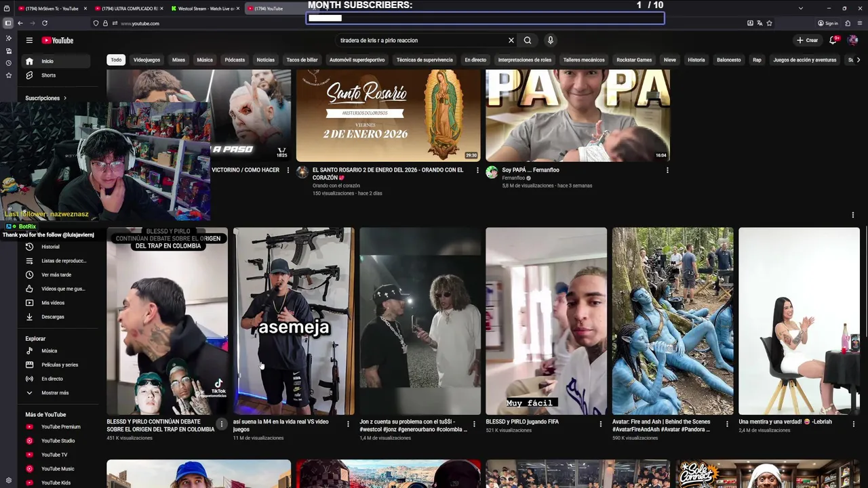The width and height of the screenshot is (868, 488).
Task: Open the Avatar Fire and Ash short
Action: click(673, 321)
